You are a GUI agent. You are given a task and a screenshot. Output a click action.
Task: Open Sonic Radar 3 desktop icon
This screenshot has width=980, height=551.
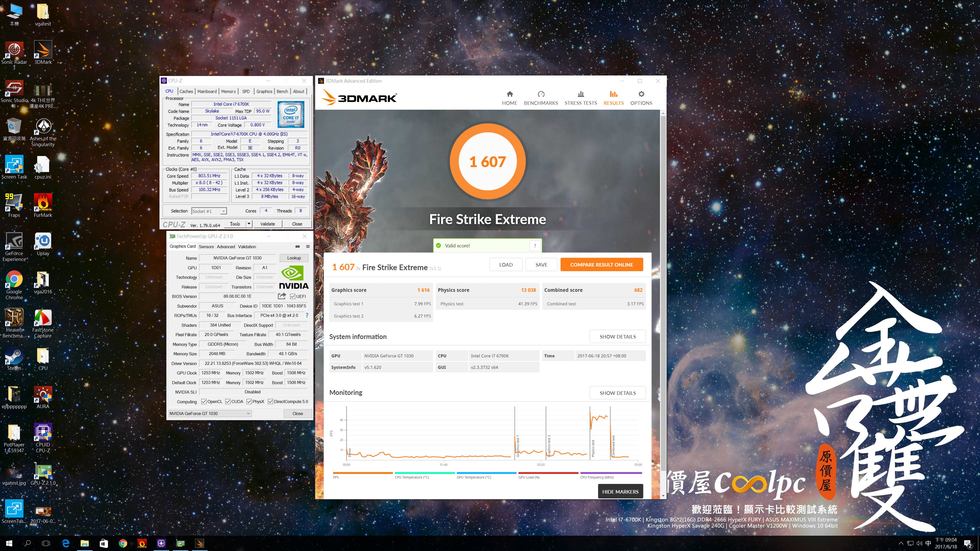point(14,56)
